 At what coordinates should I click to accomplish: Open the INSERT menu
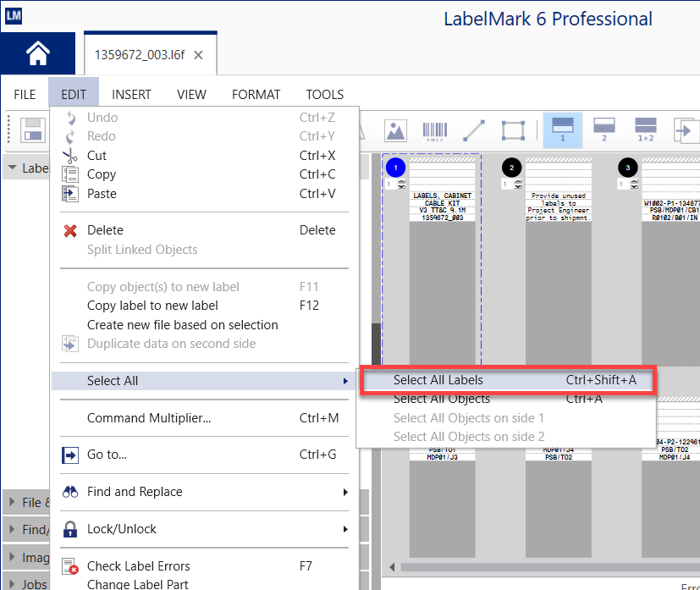click(131, 94)
